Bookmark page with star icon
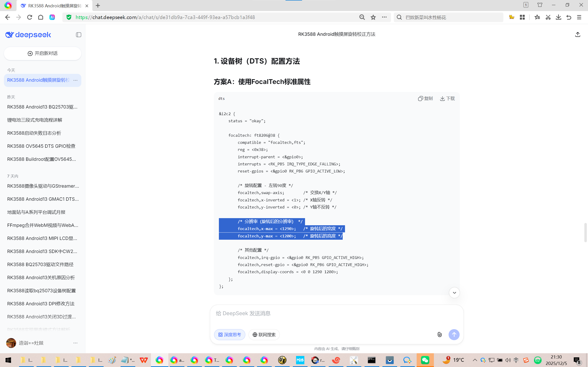 pos(373,17)
